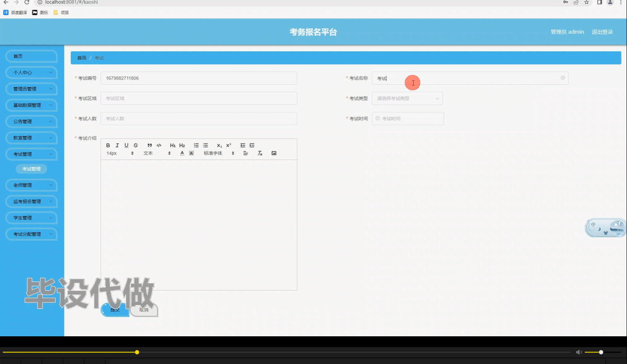Select the Bold formatting icon
The width and height of the screenshot is (627, 364).
point(108,145)
